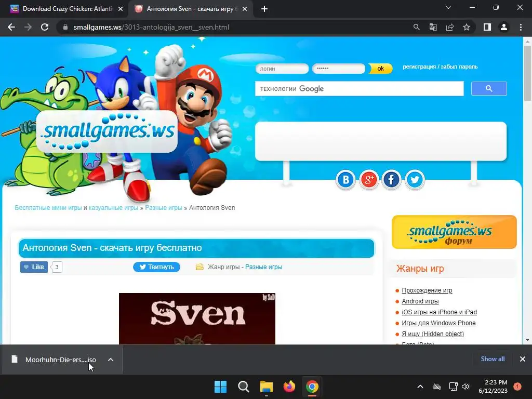Open Бесплатные мини игры breadcrumb link

pos(48,208)
